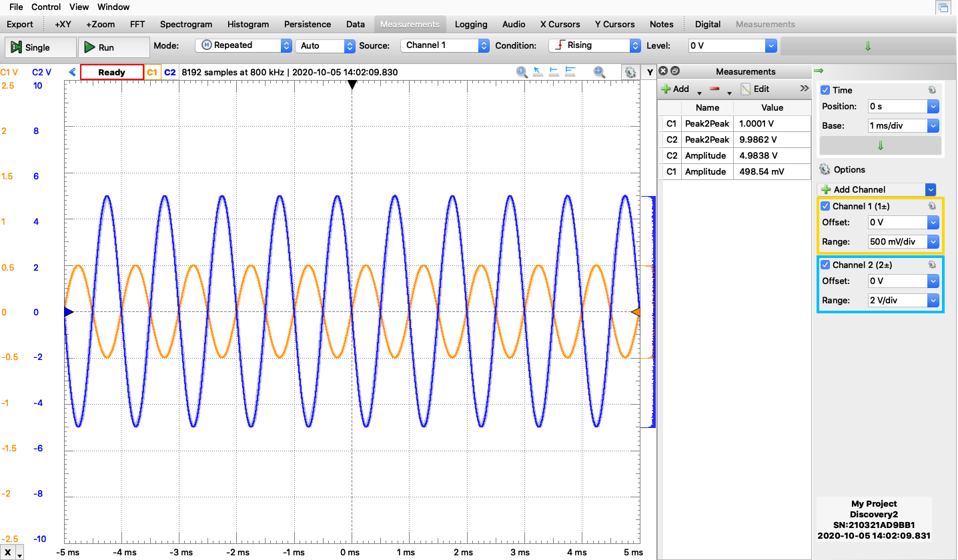This screenshot has width=958, height=560.
Task: Undock the Measurements panel
Action: click(674, 71)
